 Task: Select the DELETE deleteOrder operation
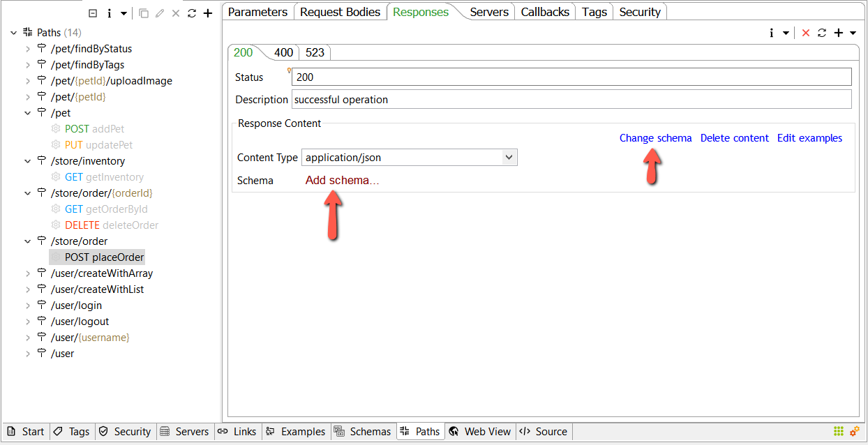(112, 225)
